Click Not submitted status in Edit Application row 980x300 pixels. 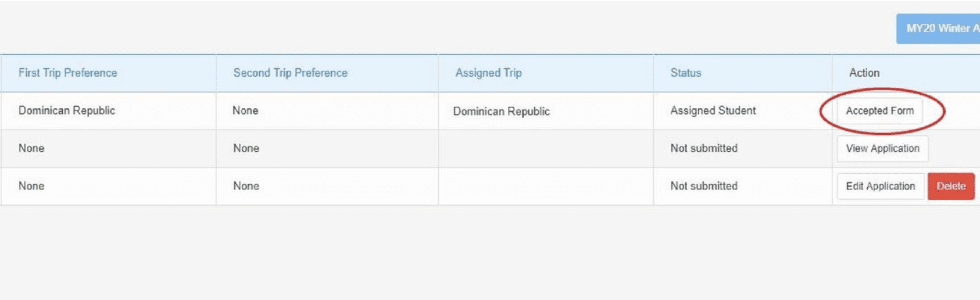703,187
